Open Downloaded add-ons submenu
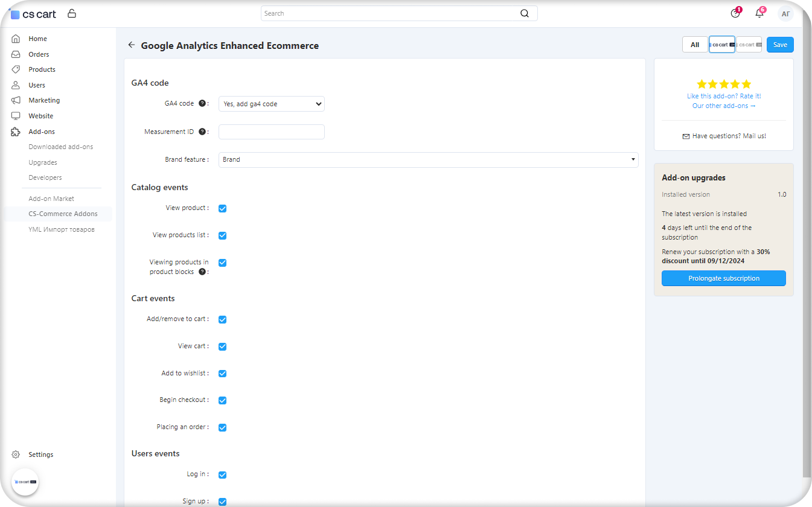 61,147
